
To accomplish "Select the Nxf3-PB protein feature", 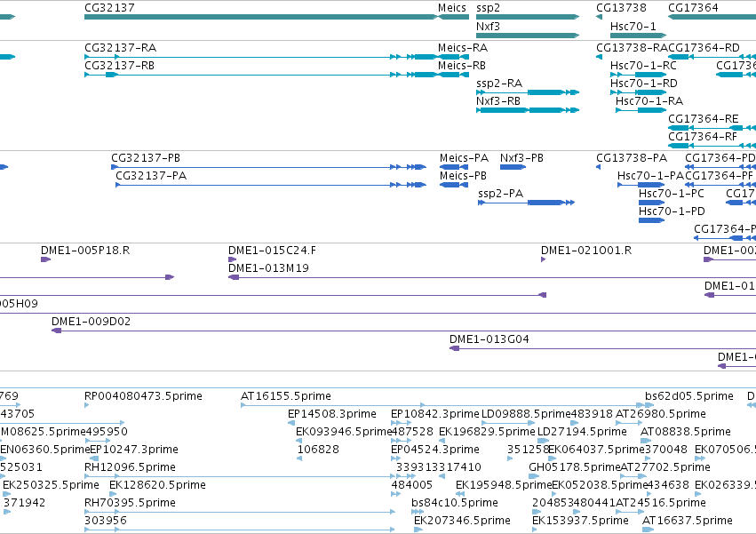I will pos(513,167).
